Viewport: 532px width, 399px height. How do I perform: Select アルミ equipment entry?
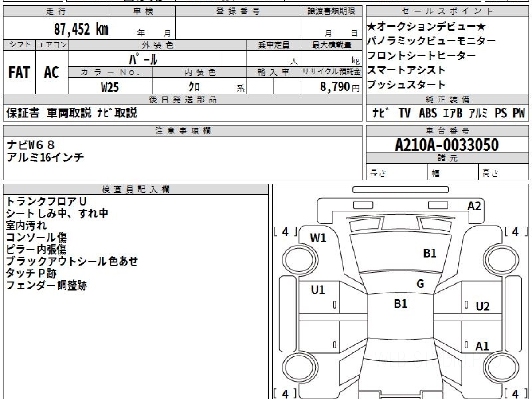[x=478, y=113]
